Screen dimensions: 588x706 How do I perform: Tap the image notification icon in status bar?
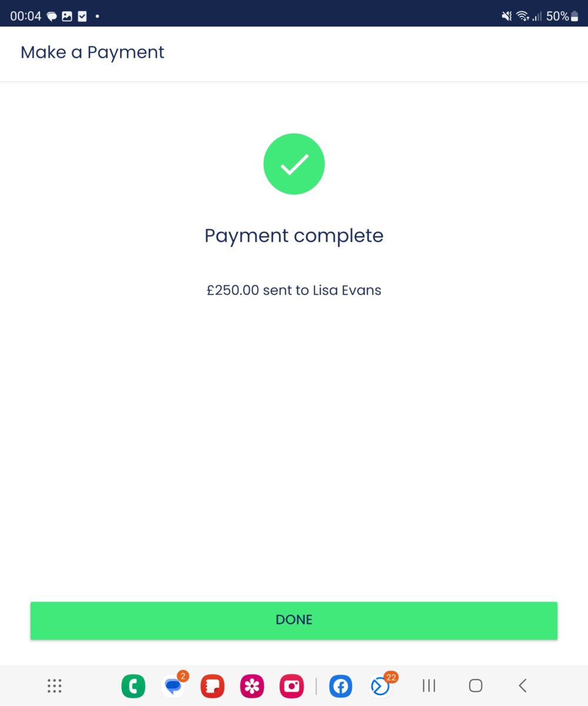(67, 16)
